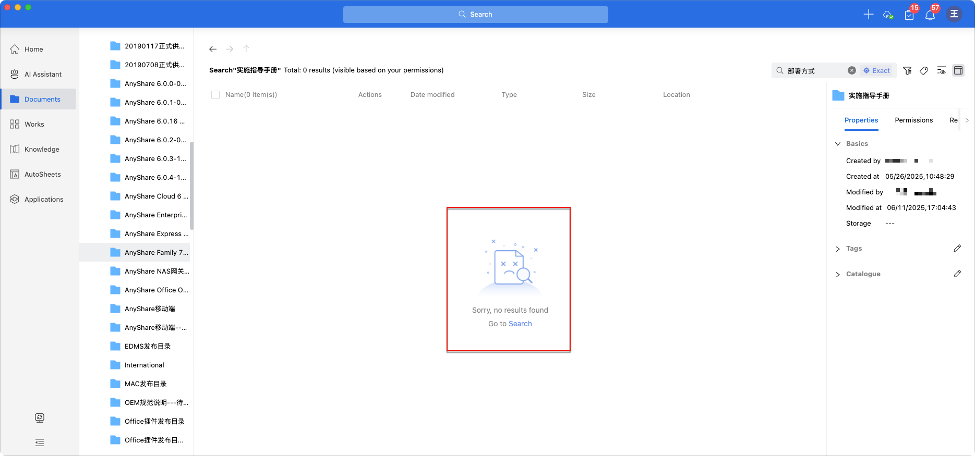Collapse the left sidebar menu icon

pos(39,441)
